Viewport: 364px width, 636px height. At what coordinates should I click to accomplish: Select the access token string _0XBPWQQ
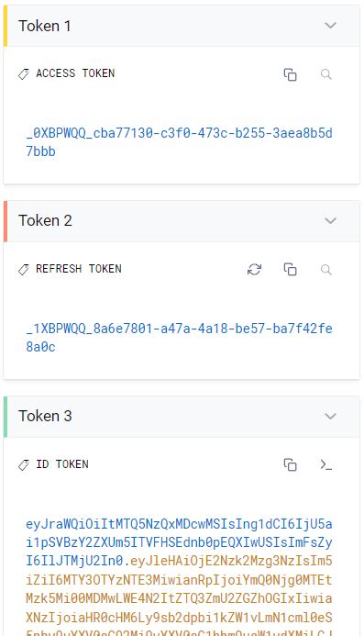click(x=179, y=142)
